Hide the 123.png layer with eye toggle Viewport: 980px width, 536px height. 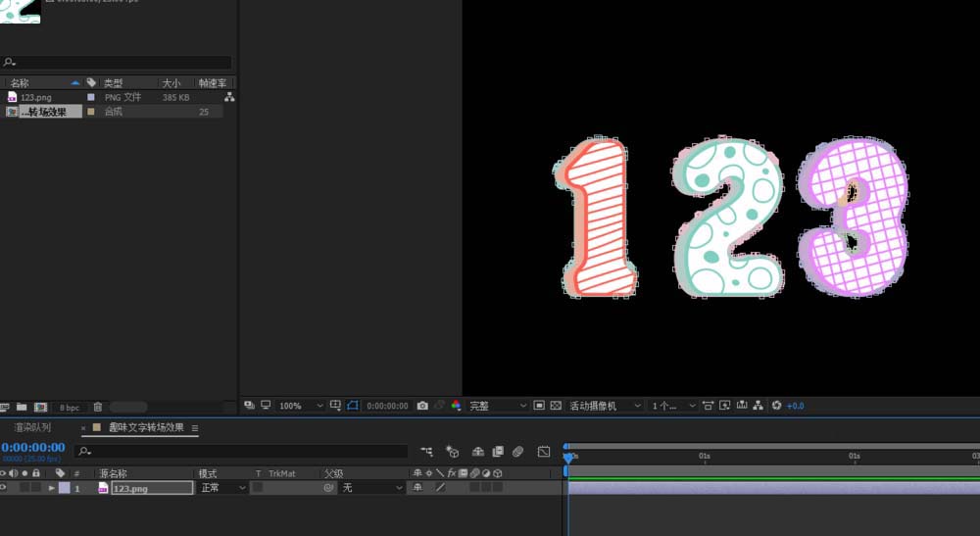(4, 487)
